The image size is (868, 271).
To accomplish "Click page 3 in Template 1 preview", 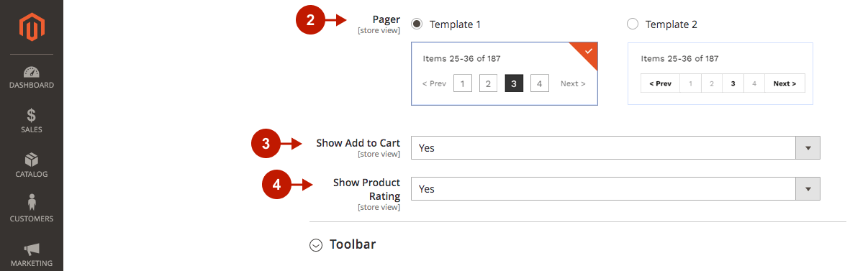I will [514, 83].
